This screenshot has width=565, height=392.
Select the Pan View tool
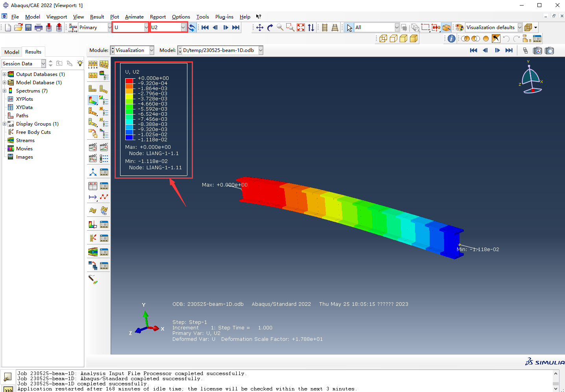pyautogui.click(x=260, y=28)
